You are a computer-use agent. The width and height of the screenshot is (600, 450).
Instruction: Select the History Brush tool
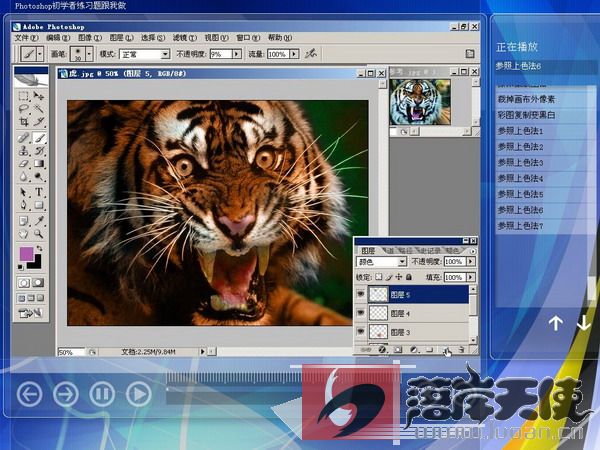tap(39, 150)
